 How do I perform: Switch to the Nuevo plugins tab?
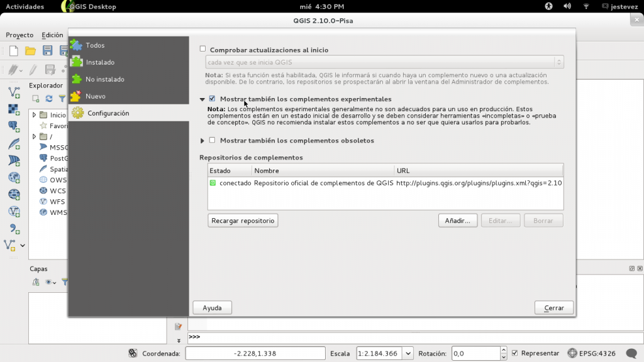[128, 96]
